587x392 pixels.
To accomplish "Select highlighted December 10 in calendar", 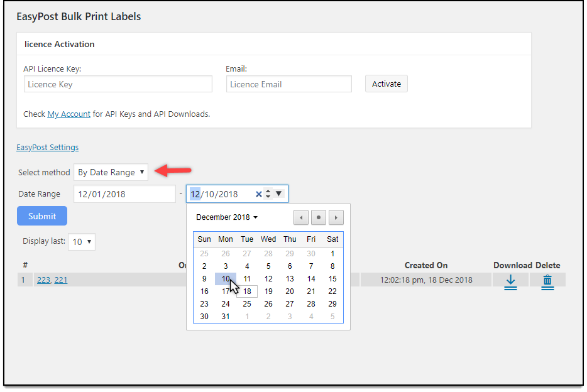I will coord(226,279).
